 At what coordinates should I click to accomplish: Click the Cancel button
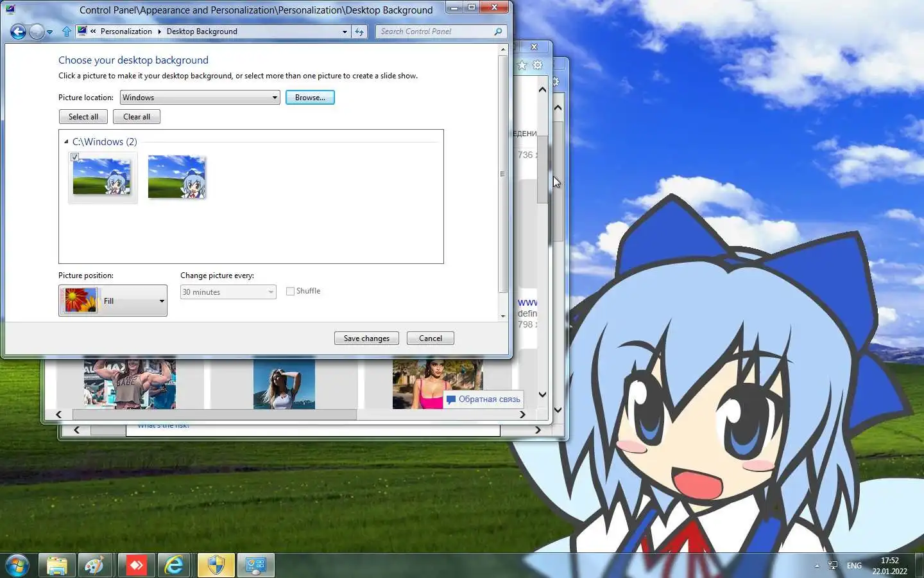coord(431,338)
